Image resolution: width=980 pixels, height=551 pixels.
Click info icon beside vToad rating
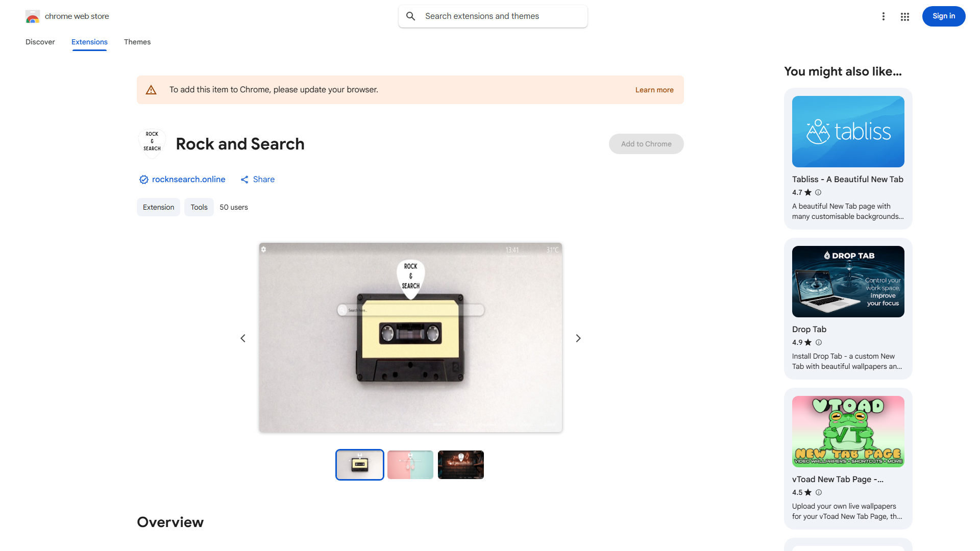819,492
